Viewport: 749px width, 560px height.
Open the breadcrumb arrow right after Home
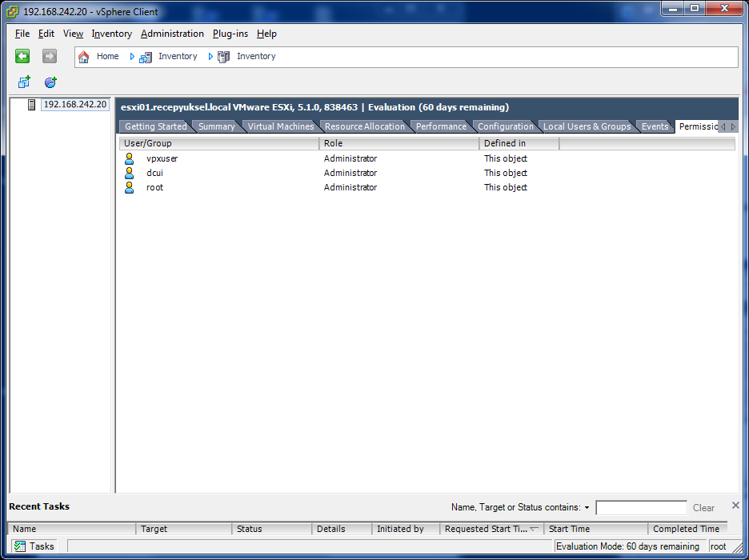pyautogui.click(x=132, y=56)
